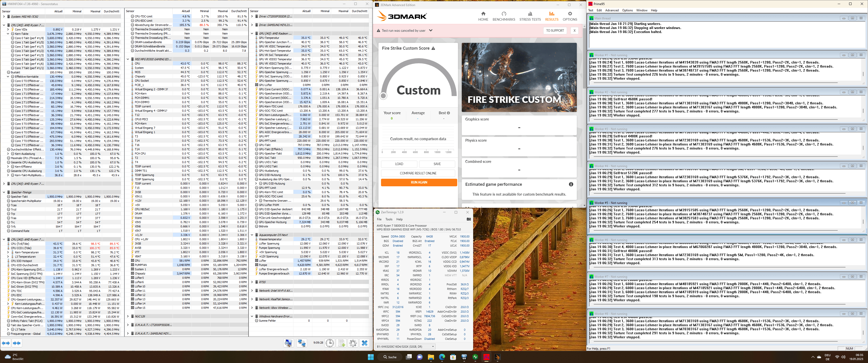Open HWiNFO sensor search monitor icon

coord(288,343)
